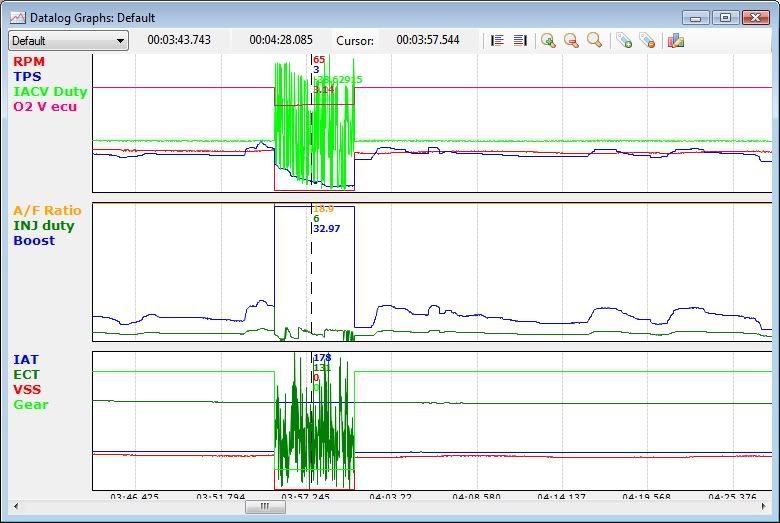Click the scrollbar right arrow
Image resolution: width=780 pixels, height=523 pixels.
(x=764, y=507)
